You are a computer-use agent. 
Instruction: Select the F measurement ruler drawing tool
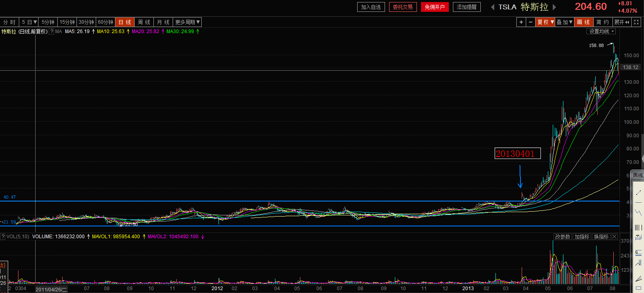point(638,237)
